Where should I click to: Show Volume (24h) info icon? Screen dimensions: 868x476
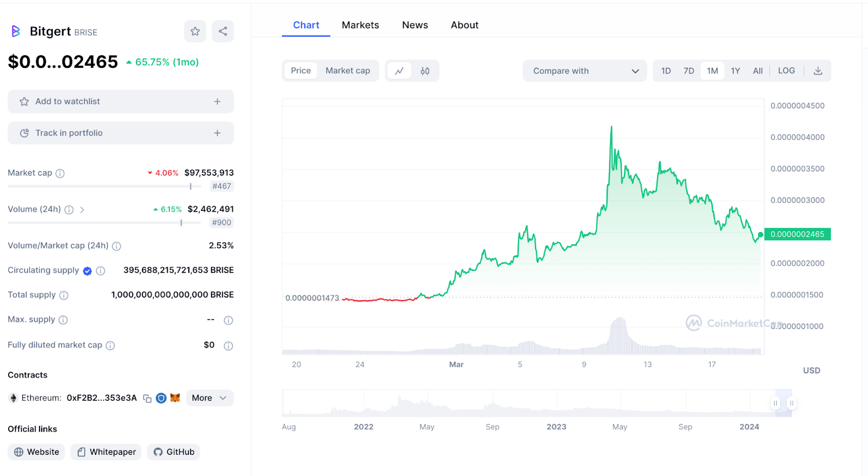(x=69, y=210)
